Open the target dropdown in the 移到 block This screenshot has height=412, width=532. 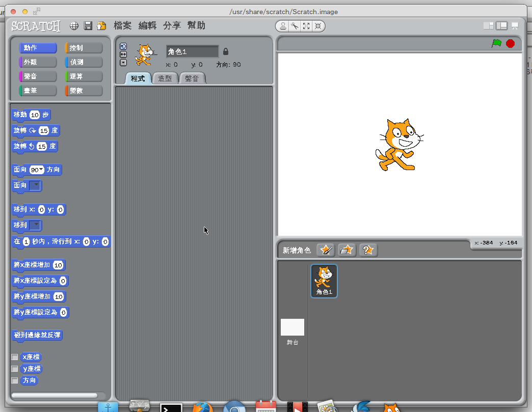coord(35,225)
